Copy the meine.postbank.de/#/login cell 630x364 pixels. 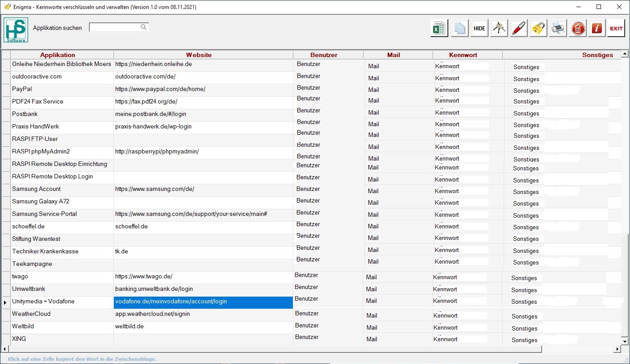[x=203, y=115]
